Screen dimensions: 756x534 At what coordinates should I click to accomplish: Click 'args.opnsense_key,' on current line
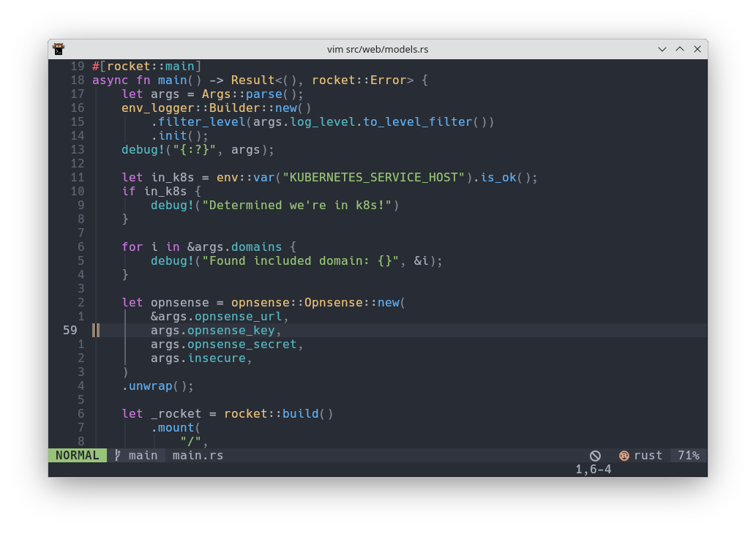[215, 331]
